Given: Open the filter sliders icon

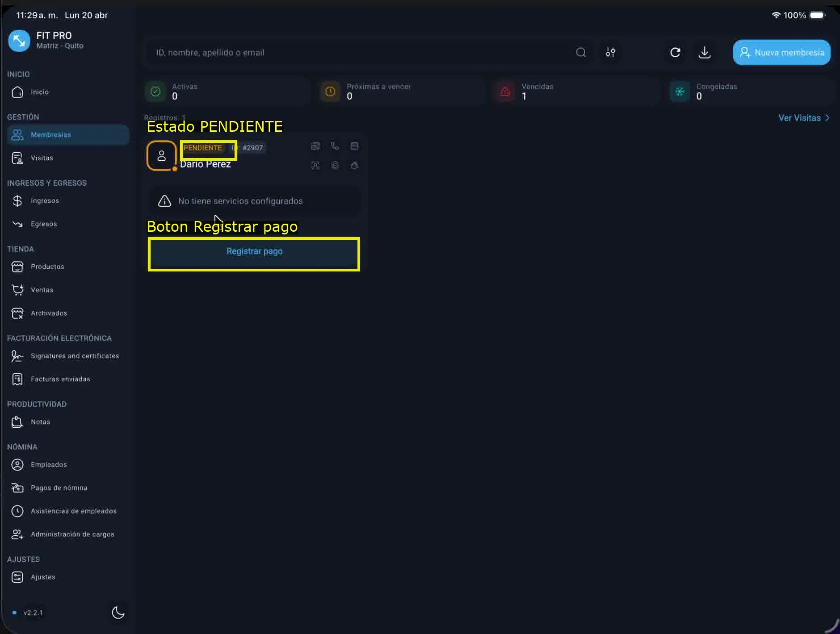Looking at the screenshot, I should (x=610, y=53).
